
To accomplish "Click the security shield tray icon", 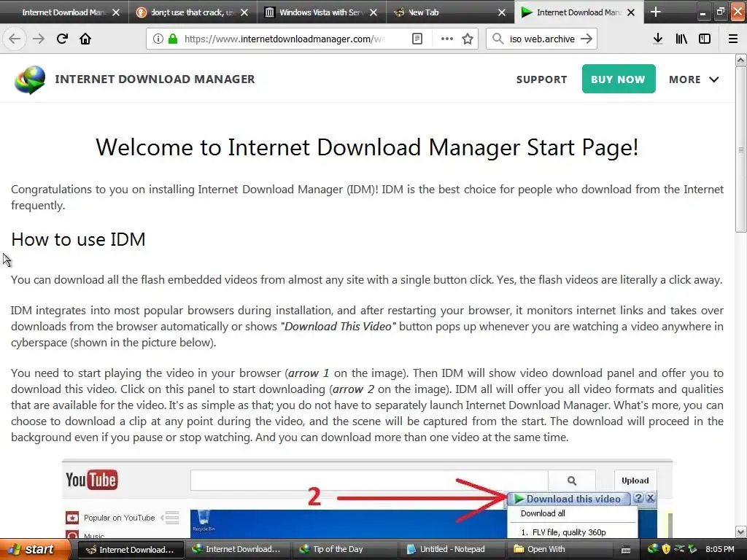I will 666,549.
